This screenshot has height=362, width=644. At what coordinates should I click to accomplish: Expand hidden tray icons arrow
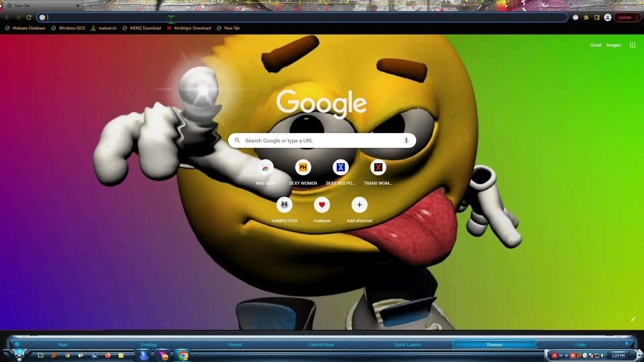point(640,355)
